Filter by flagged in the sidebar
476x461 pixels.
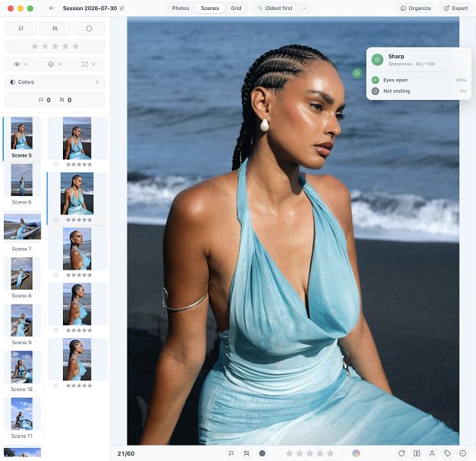(21, 28)
